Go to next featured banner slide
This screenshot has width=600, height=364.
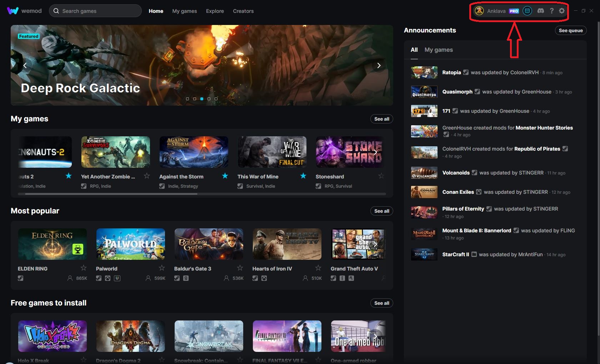click(x=379, y=65)
